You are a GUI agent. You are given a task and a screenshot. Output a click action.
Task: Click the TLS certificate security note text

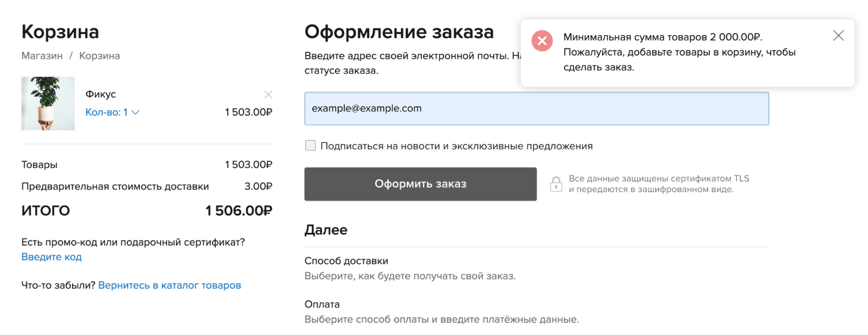659,184
